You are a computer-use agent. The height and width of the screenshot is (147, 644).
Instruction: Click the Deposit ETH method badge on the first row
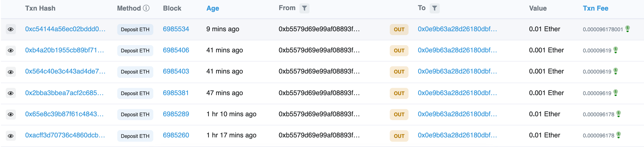(135, 29)
